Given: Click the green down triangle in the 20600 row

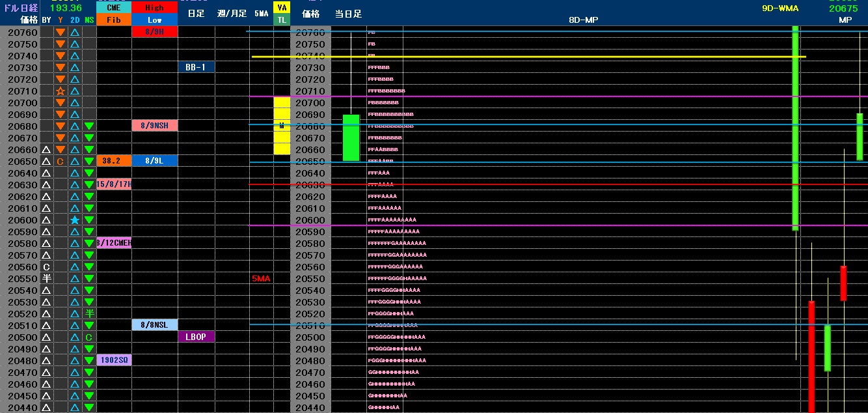Looking at the screenshot, I should 89,220.
